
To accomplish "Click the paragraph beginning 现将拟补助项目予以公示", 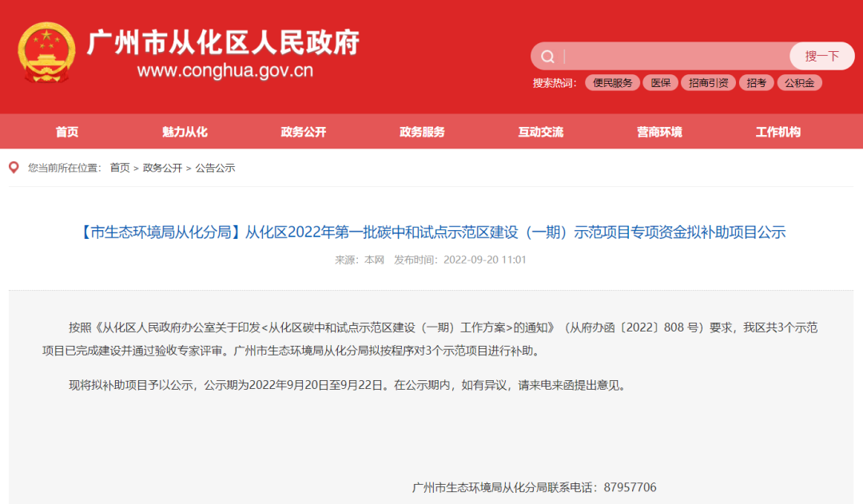I will 348,385.
